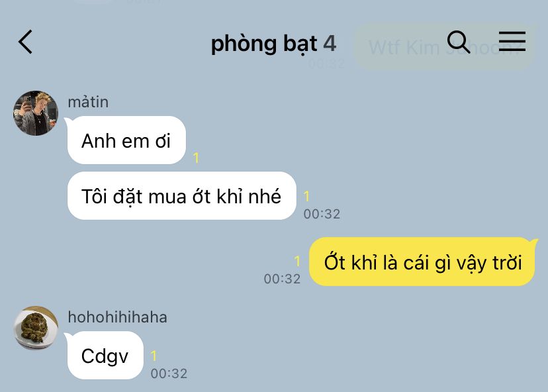Tap mảtin's profile picture

point(36,113)
